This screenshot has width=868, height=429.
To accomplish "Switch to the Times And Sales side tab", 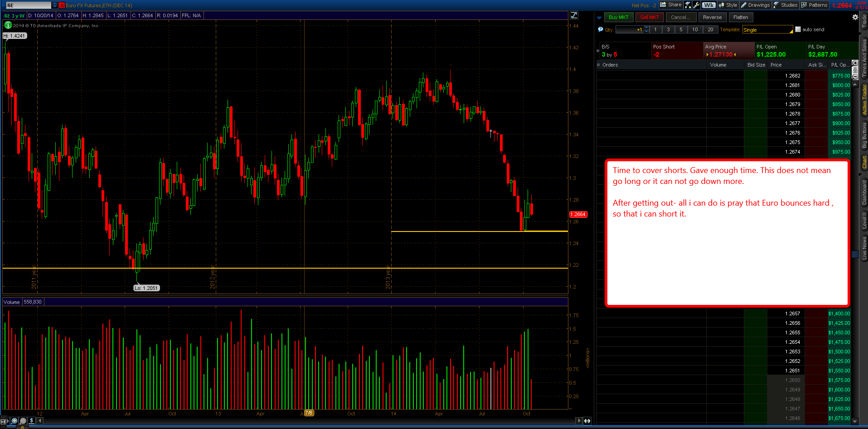I will pyautogui.click(x=864, y=58).
